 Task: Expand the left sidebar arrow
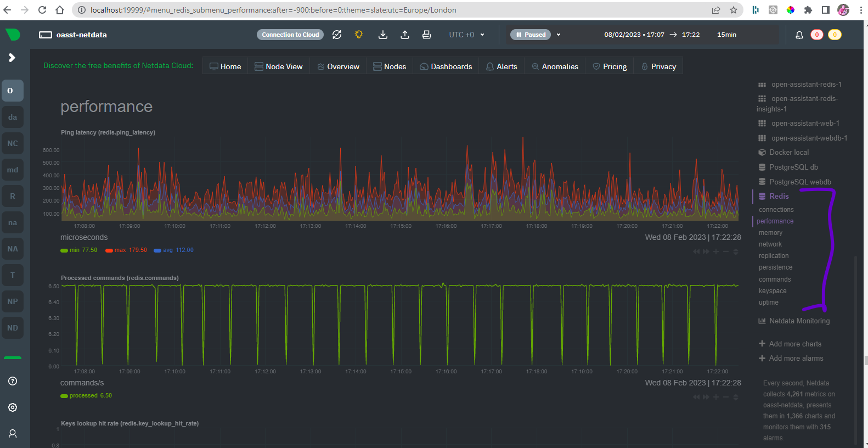pos(12,58)
